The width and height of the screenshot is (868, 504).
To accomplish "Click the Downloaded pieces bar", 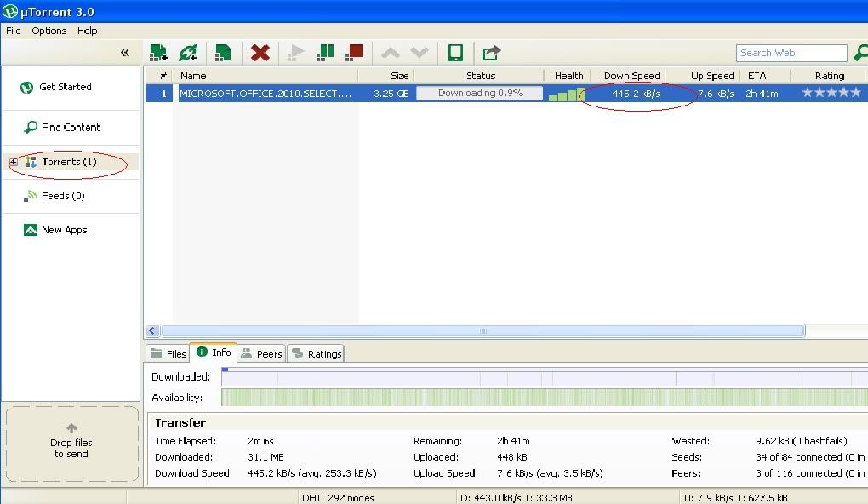I will 544,376.
